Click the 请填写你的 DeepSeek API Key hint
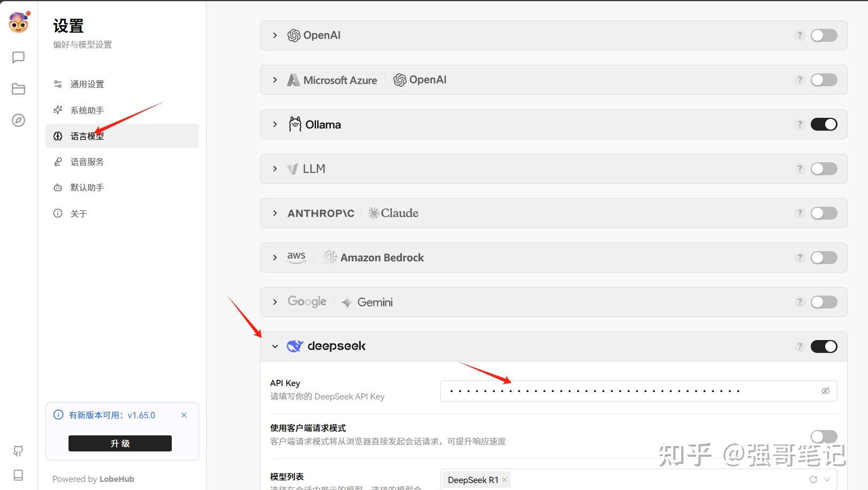The width and height of the screenshot is (868, 490). (328, 396)
